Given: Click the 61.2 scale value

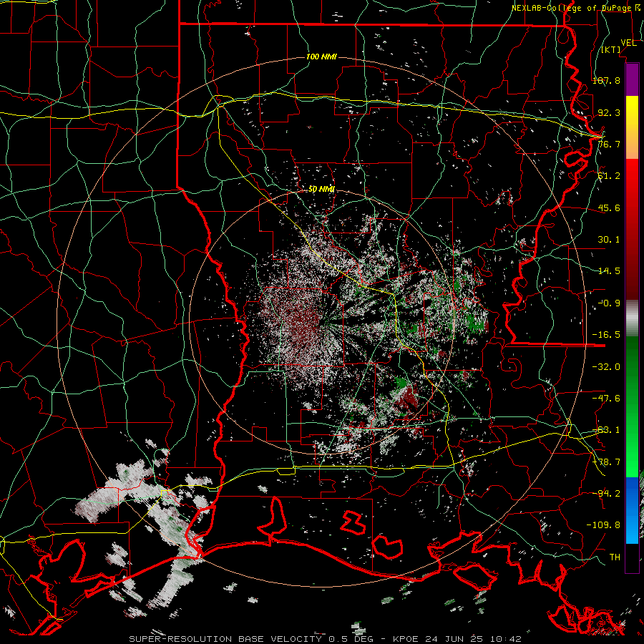Looking at the screenshot, I should click(609, 176).
